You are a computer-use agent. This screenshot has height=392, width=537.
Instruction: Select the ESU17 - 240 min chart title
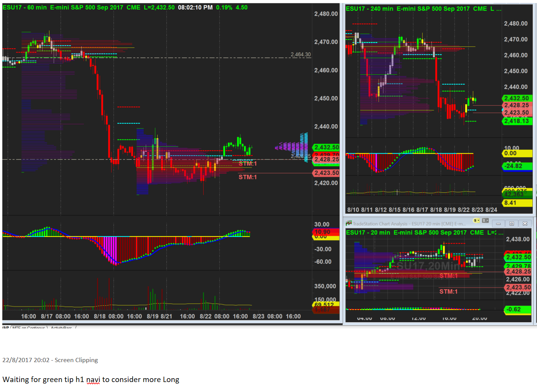(369, 9)
